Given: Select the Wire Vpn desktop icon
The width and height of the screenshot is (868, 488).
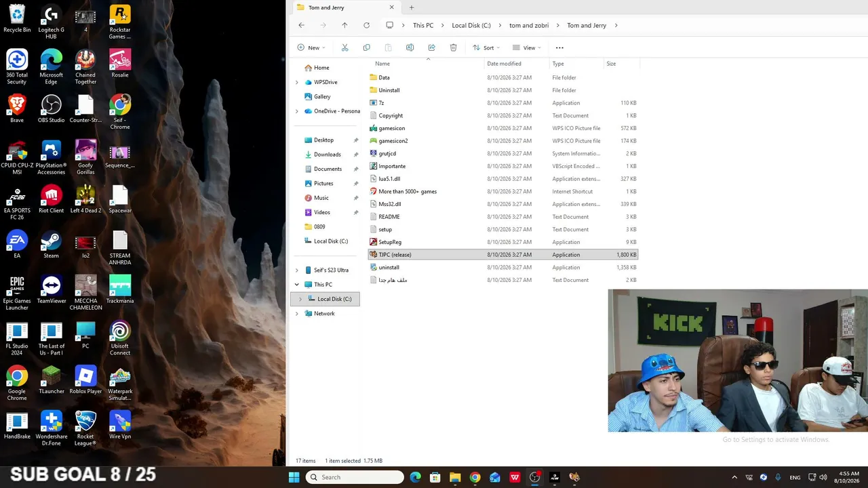Looking at the screenshot, I should click(x=120, y=426).
